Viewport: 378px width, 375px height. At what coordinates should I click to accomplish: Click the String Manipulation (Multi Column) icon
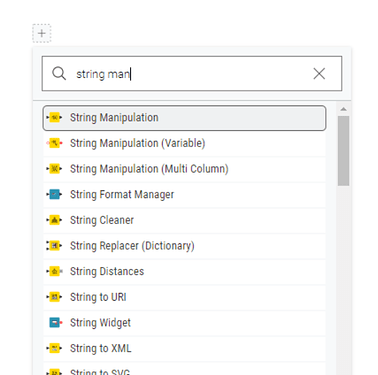54,169
